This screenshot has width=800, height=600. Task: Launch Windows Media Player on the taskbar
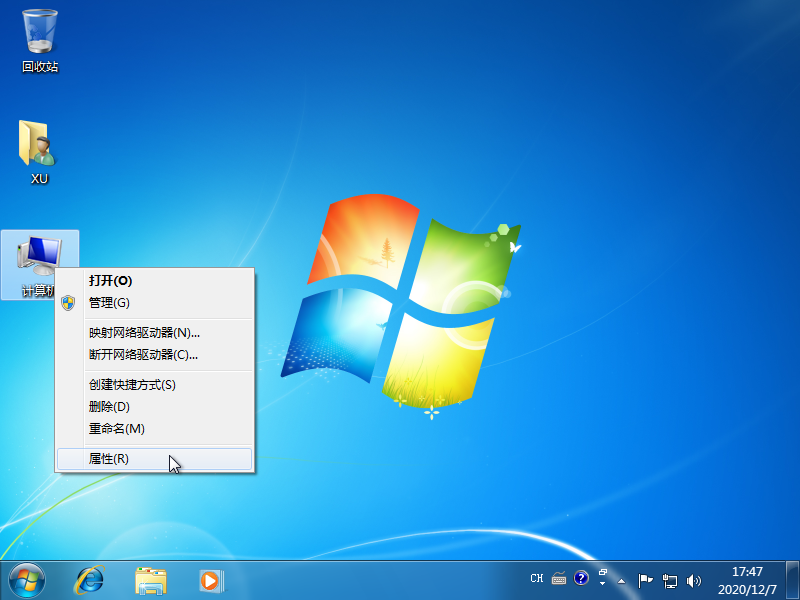(210, 578)
